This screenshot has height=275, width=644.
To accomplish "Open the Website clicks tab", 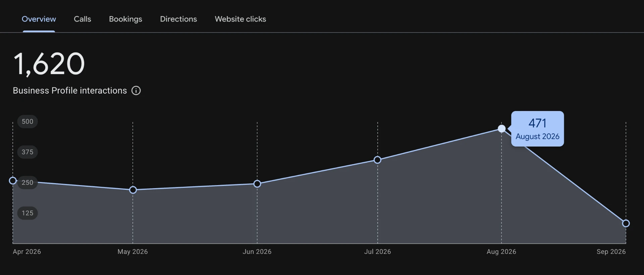I will tap(240, 19).
